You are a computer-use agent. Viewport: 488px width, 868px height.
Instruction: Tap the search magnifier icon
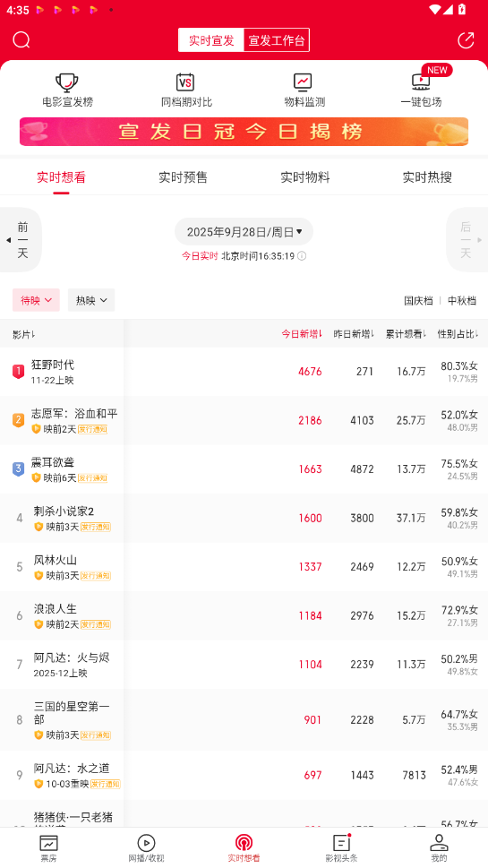(x=21, y=39)
